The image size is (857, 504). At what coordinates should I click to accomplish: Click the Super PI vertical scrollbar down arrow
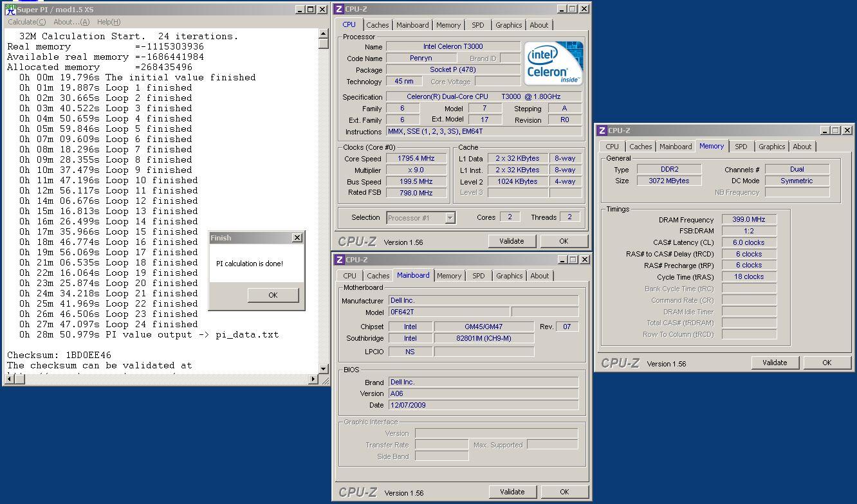[324, 369]
